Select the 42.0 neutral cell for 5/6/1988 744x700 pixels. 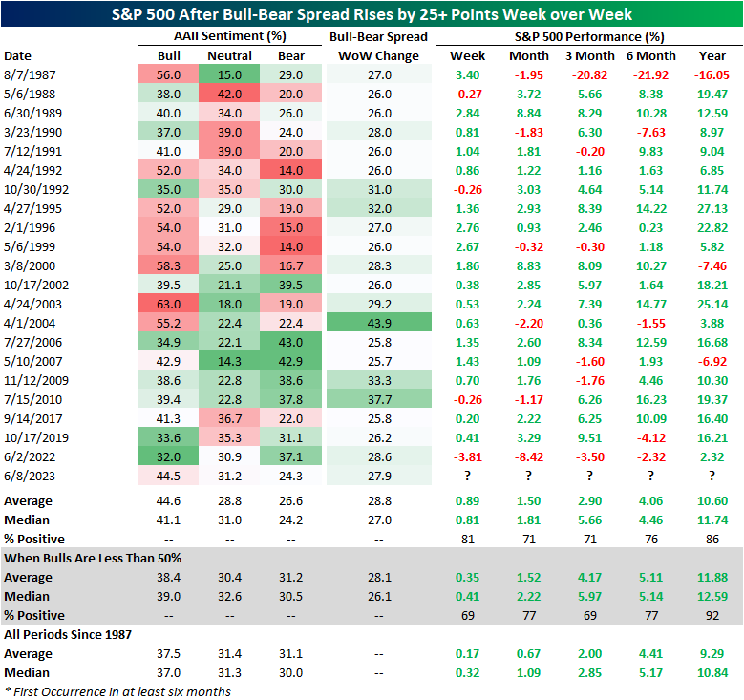(x=229, y=94)
